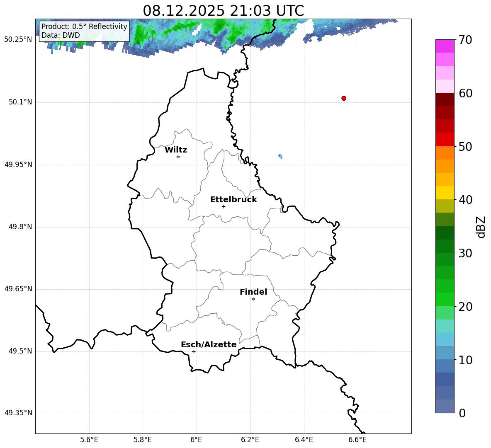Click the Esch/Alzette label text

pos(209,345)
